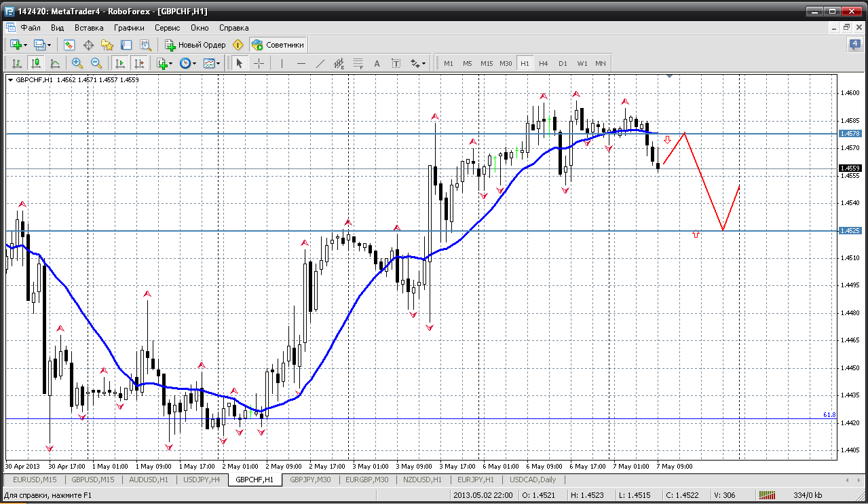
Task: Open the Вставка menu
Action: pyautogui.click(x=89, y=28)
